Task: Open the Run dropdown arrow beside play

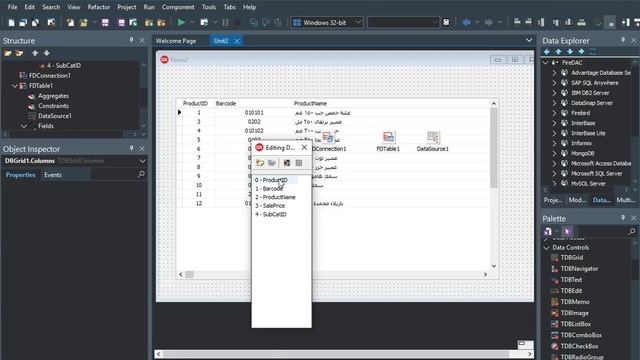Action: click(x=192, y=22)
